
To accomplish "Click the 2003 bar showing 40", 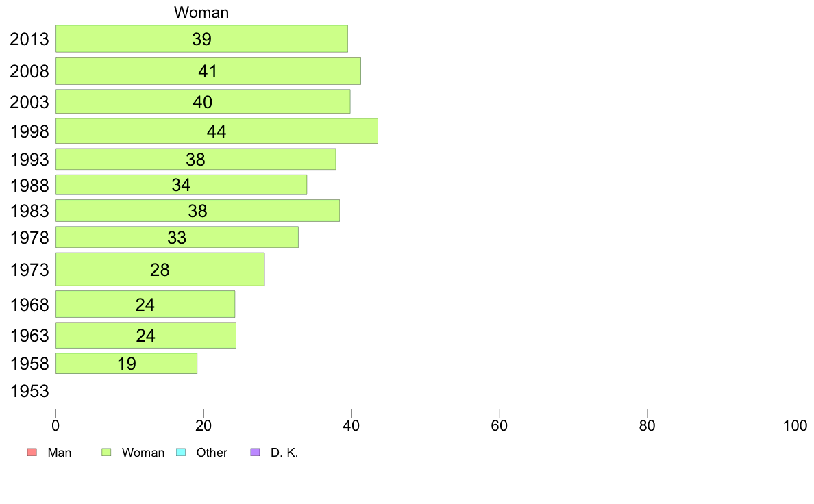I will pyautogui.click(x=202, y=101).
